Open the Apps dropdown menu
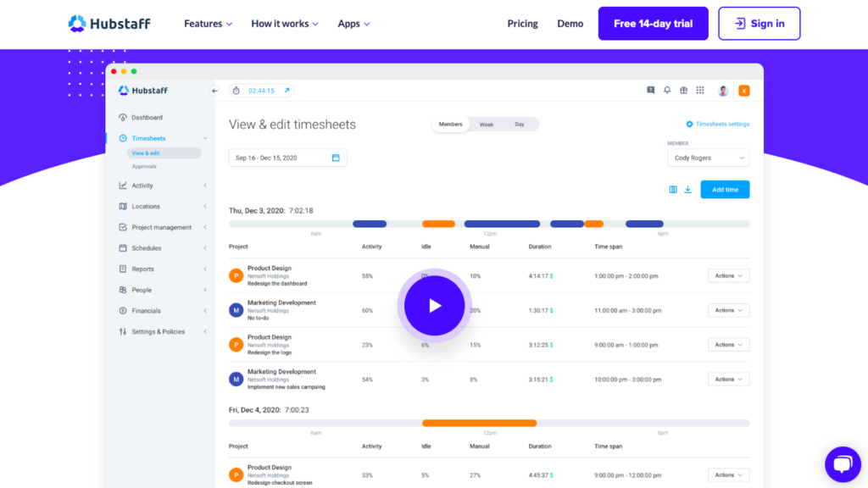 pyautogui.click(x=353, y=24)
